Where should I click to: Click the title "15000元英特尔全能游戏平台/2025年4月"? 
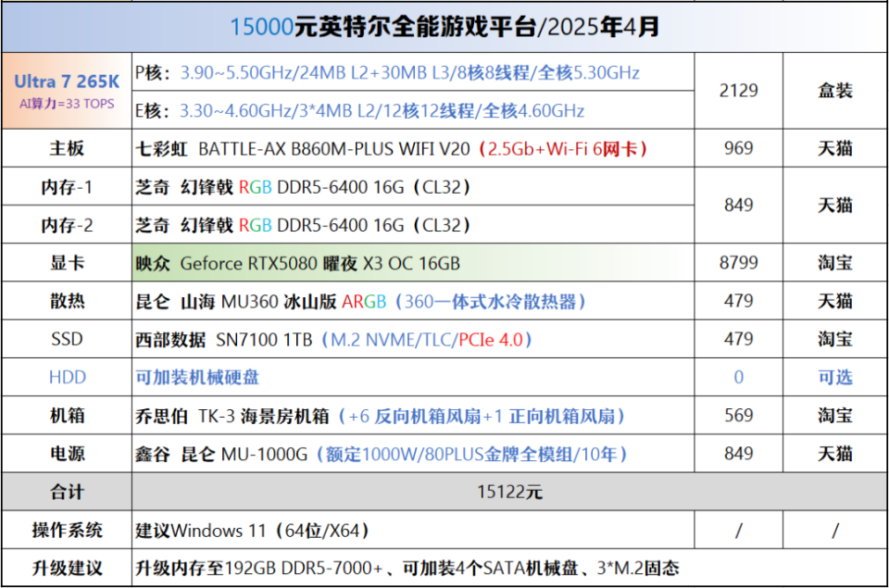pos(444,27)
